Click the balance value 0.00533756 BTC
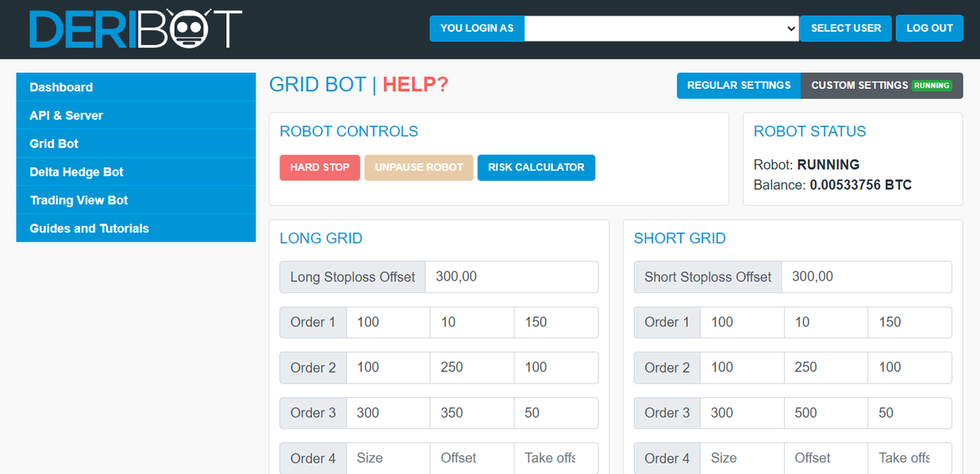Viewport: 980px width, 474px height. coord(861,185)
